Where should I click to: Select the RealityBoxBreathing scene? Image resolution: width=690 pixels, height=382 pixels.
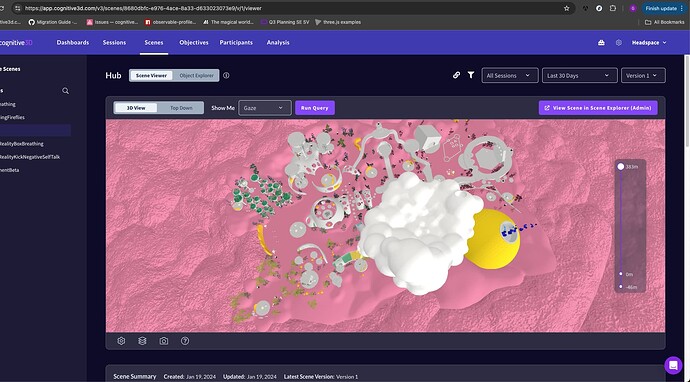point(22,143)
